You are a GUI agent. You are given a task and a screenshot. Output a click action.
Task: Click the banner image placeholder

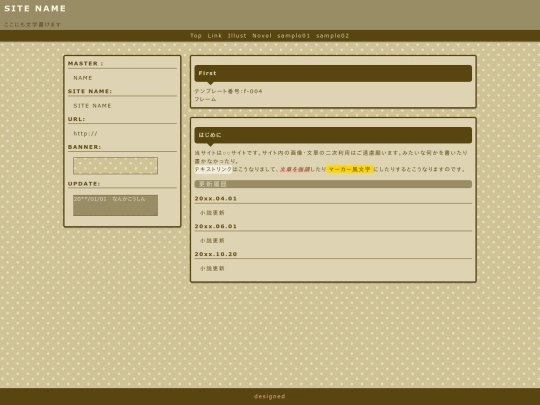pyautogui.click(x=115, y=166)
